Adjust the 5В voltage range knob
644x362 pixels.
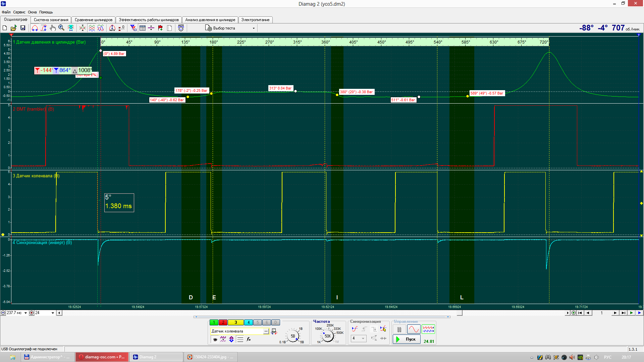coord(293,336)
